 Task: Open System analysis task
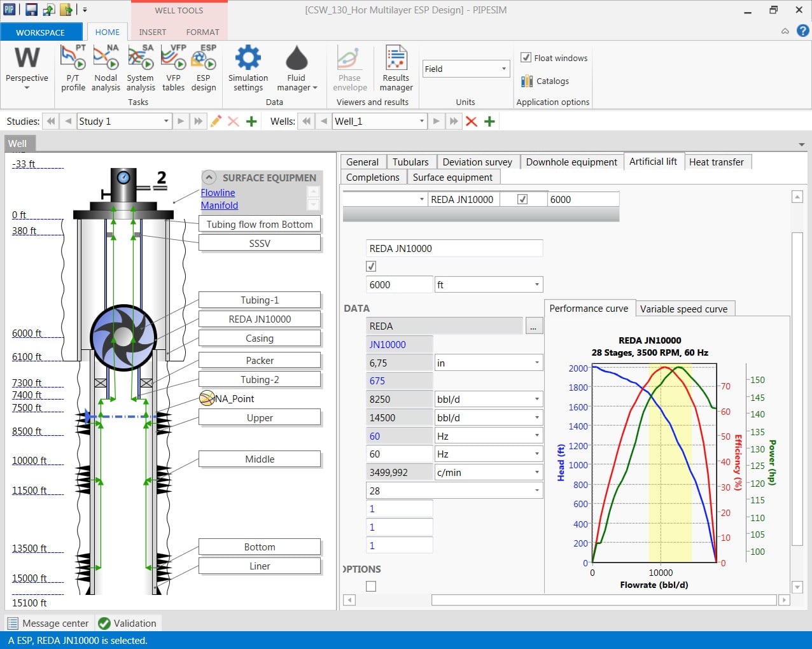[x=141, y=67]
